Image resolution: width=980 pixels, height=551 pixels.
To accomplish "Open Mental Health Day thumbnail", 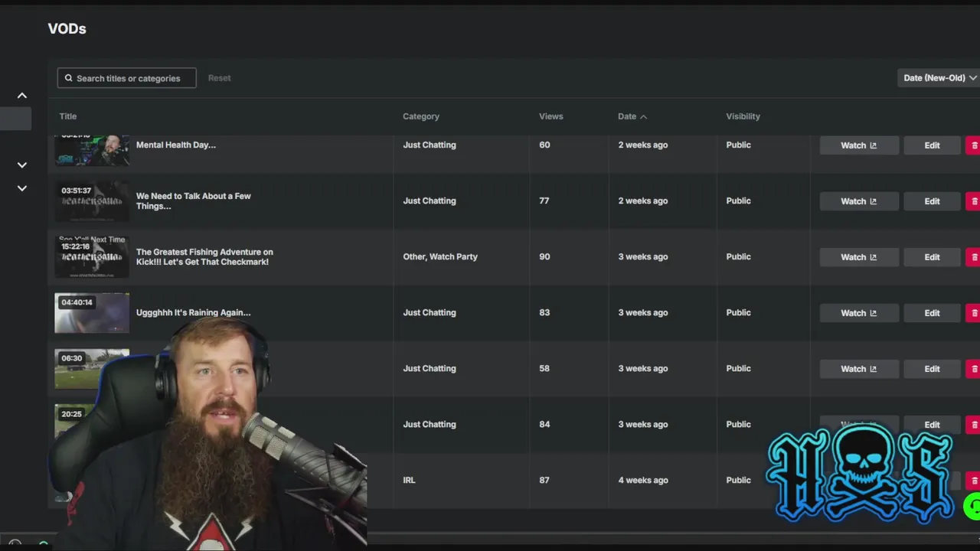I will tap(92, 150).
